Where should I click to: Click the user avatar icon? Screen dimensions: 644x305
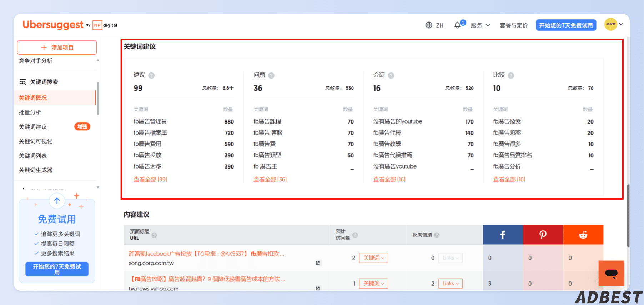611,24
